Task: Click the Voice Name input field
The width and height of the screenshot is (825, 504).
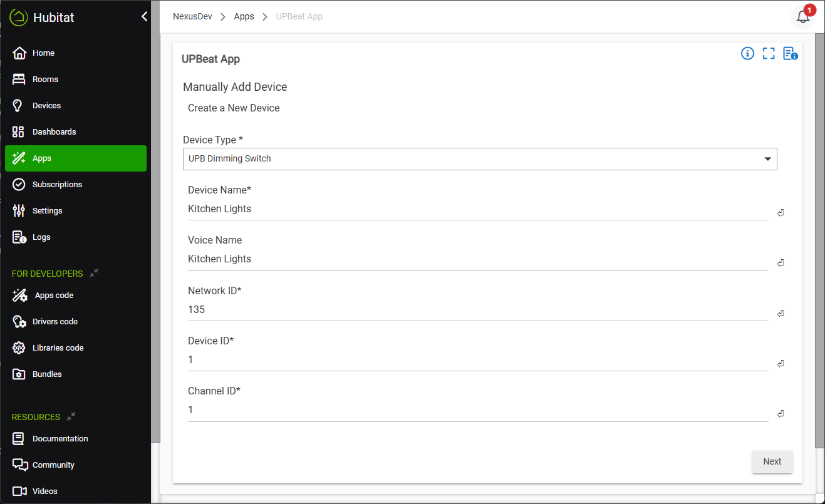Action: (x=477, y=259)
